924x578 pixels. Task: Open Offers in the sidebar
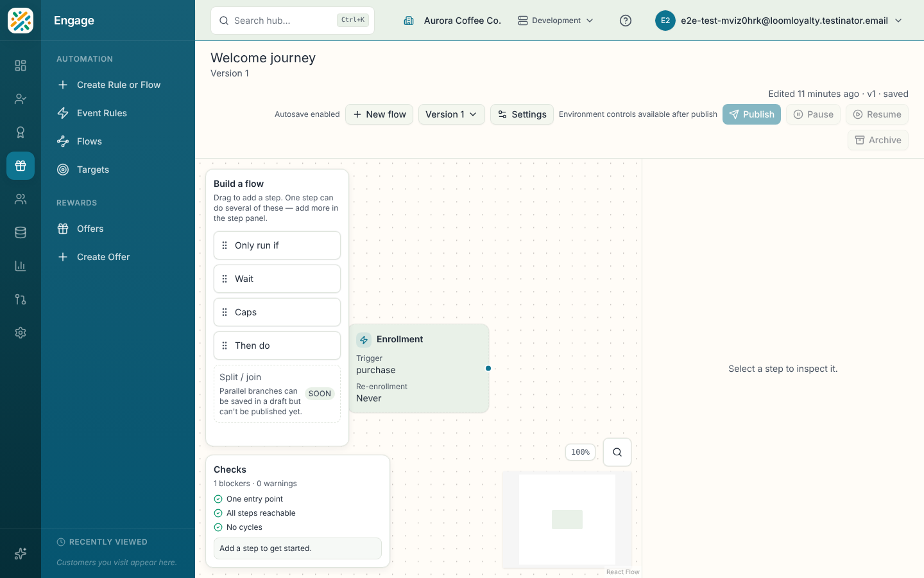tap(118, 229)
